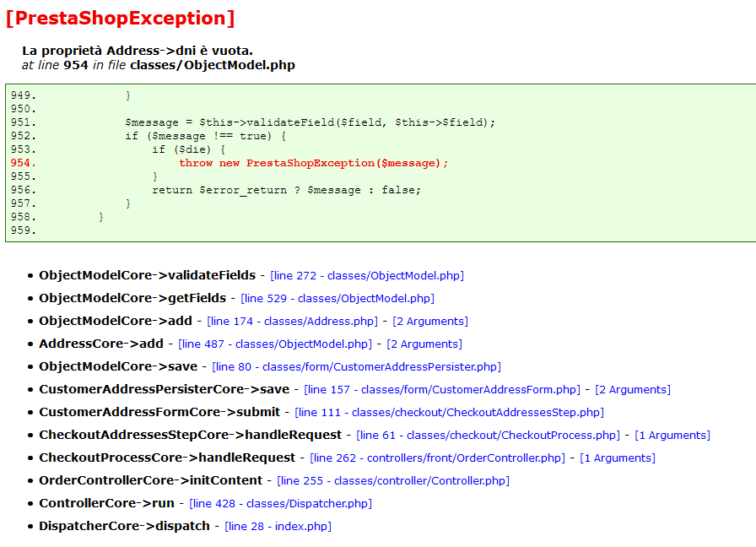Open link line 262 OrderController.php
756x547 pixels.
[x=437, y=458]
